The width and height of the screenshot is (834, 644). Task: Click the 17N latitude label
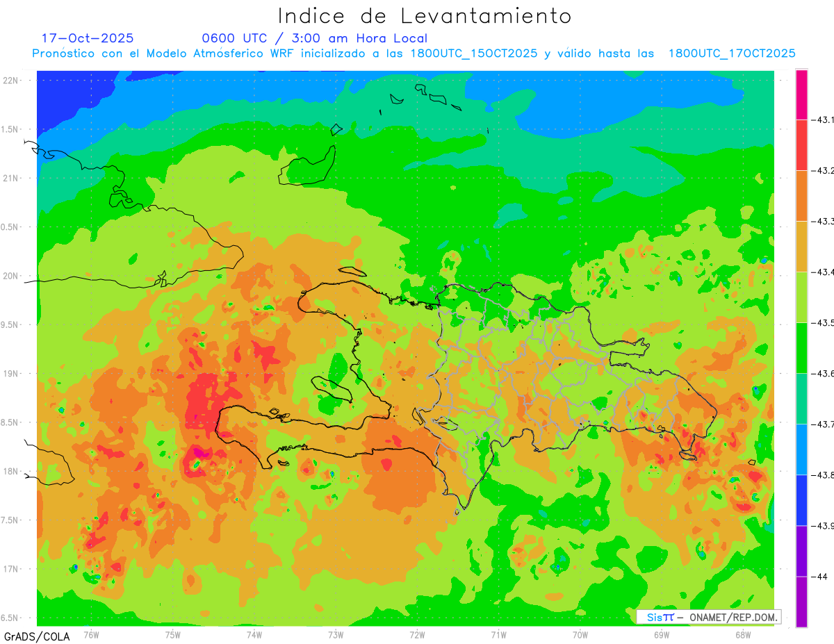coord(11,570)
